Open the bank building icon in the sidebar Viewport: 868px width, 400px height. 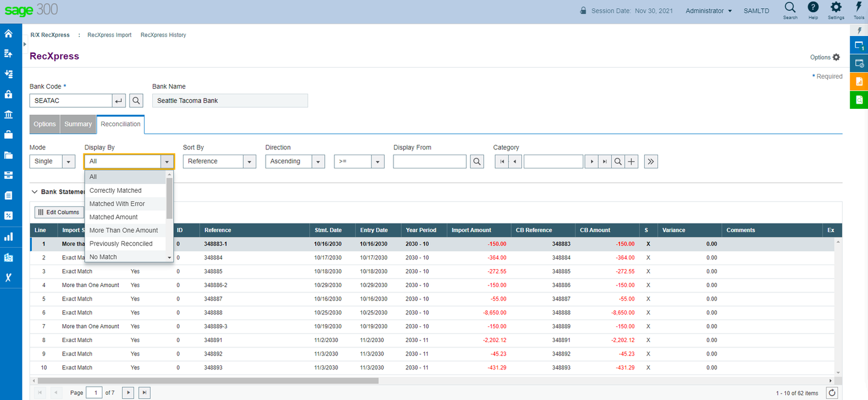8,115
